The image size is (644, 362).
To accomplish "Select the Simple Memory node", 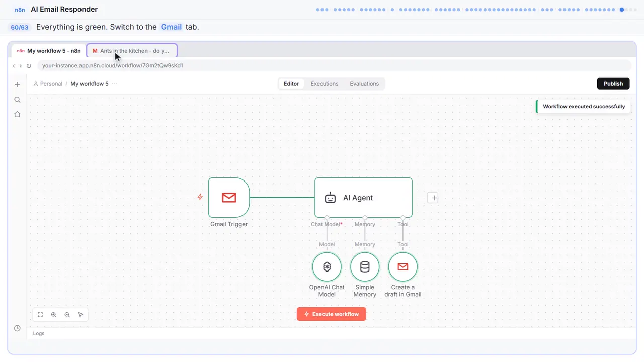I will [365, 267].
